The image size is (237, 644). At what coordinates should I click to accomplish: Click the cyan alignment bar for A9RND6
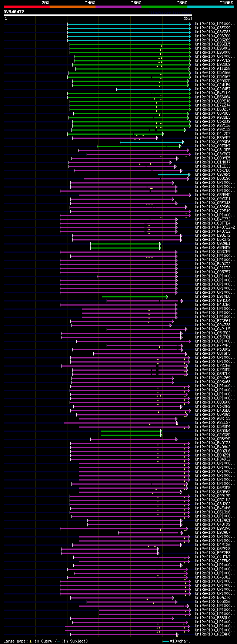click(152, 142)
